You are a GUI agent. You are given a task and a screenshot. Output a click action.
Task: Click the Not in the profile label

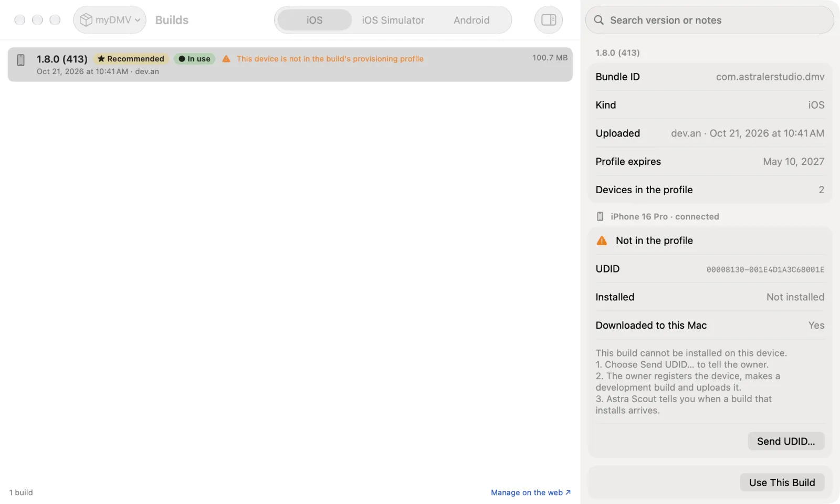(654, 240)
